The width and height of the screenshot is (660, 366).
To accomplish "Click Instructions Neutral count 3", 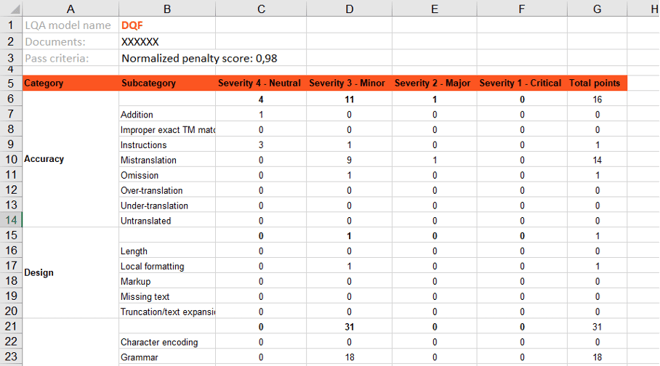I will pyautogui.click(x=261, y=145).
